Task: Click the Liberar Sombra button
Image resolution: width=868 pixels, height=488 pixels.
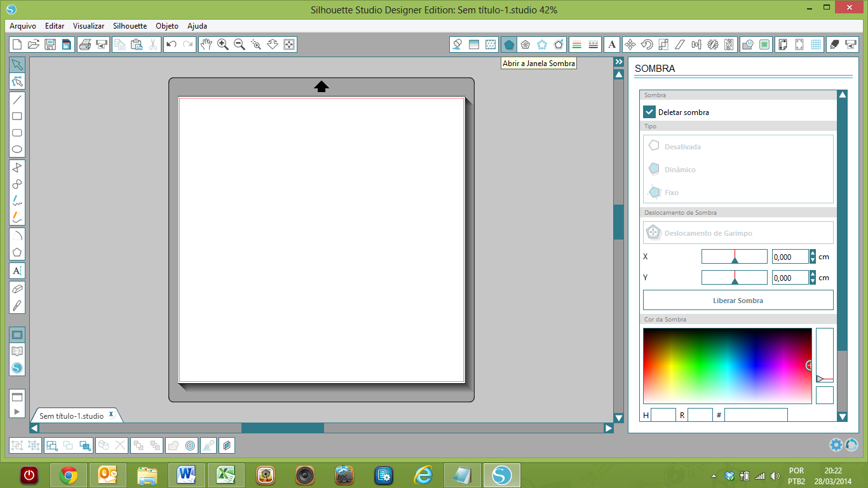Action: (738, 300)
